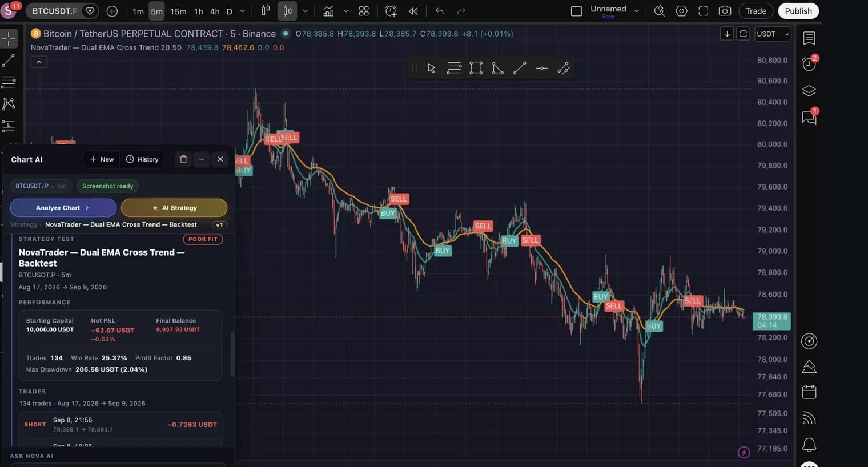The image size is (868, 467).
Task: Switch chart to the 1h interval
Action: [198, 11]
